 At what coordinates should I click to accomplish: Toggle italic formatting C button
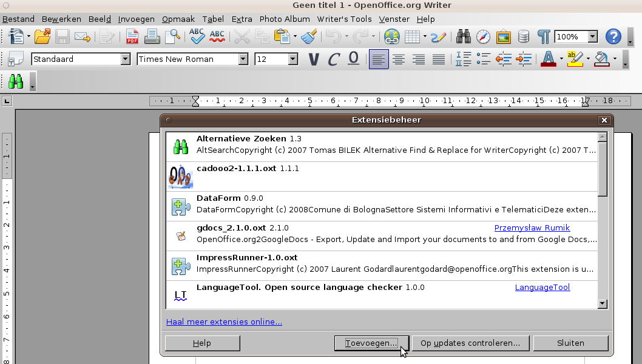click(333, 59)
